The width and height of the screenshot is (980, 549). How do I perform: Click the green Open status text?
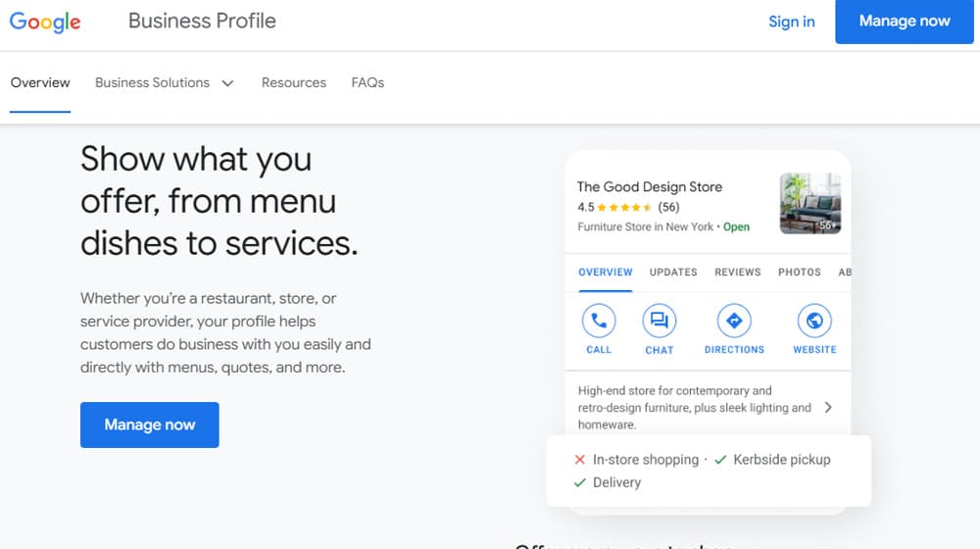[x=736, y=227]
